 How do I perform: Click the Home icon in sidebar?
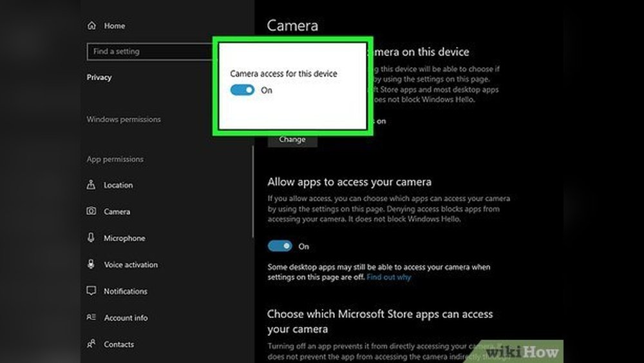tap(91, 26)
